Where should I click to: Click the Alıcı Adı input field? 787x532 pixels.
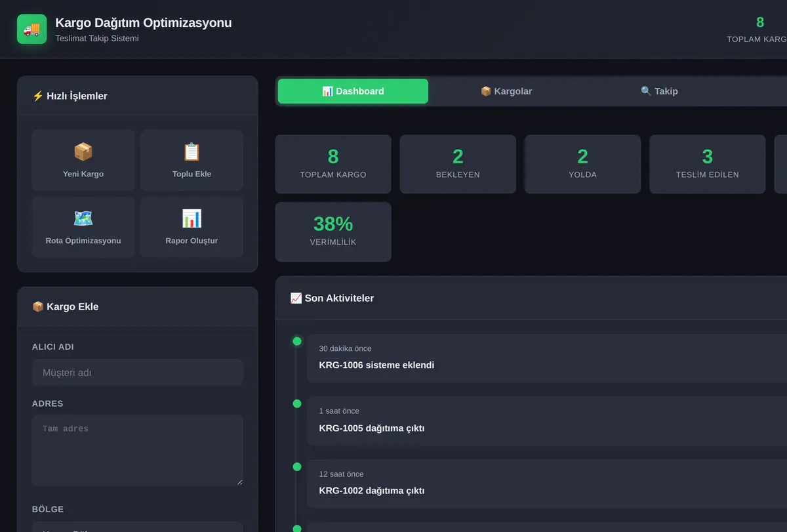(138, 373)
